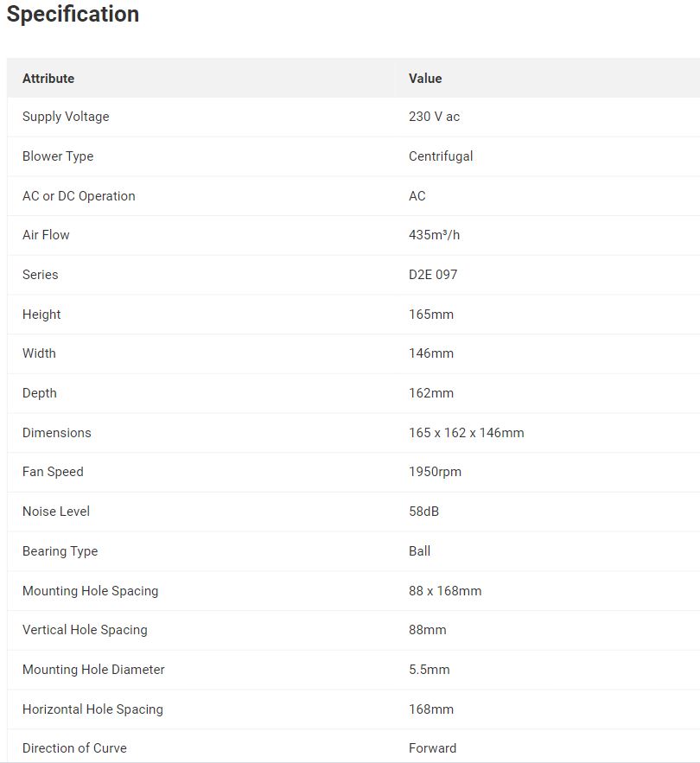Image resolution: width=700 pixels, height=763 pixels.
Task: Click the Specification heading
Action: coord(73,15)
